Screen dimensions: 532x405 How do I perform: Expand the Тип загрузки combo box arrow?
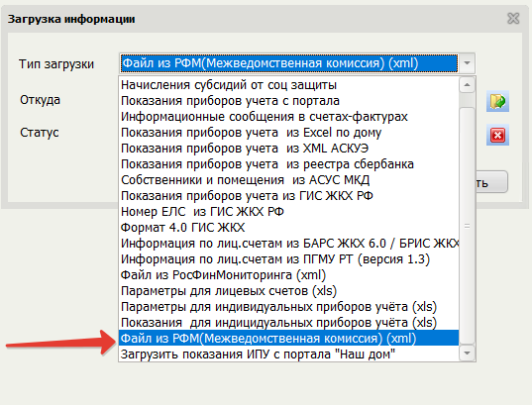pyautogui.click(x=467, y=63)
